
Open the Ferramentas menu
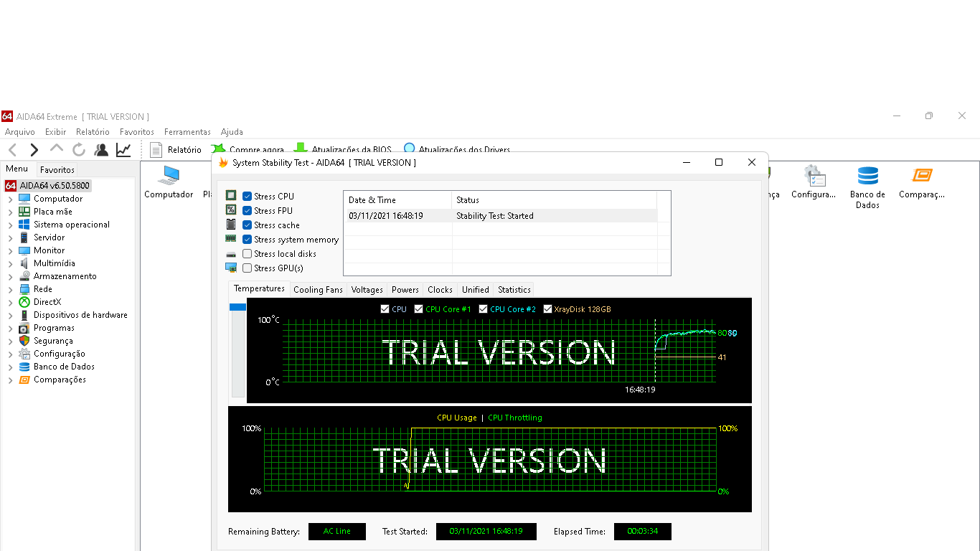pyautogui.click(x=187, y=132)
